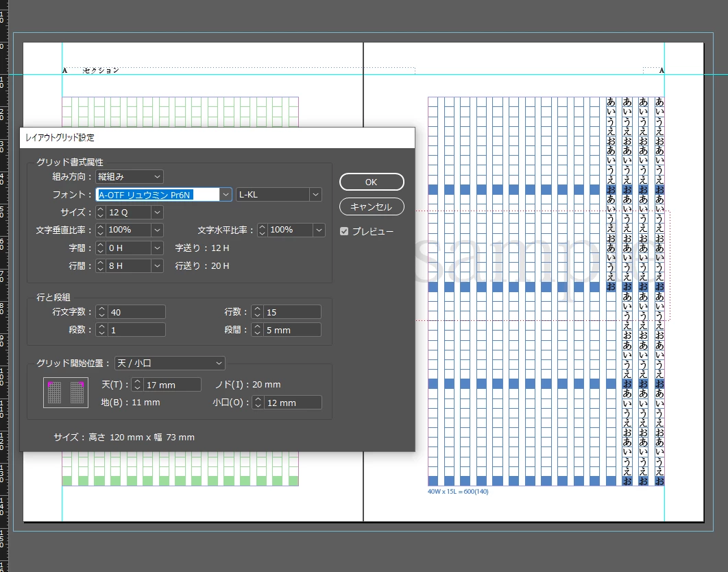Viewport: 728px width, 572px height.
Task: Click the キャンセル button
Action: tap(372, 206)
